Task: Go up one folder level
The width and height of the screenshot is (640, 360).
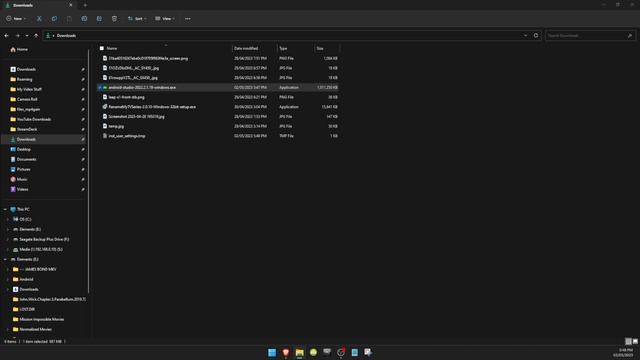Action: [x=36, y=36]
